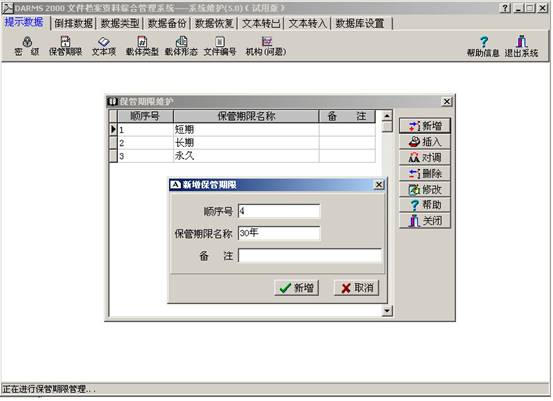Click the 删除 button in side panel
Screen dimensions: 553x401
point(425,174)
